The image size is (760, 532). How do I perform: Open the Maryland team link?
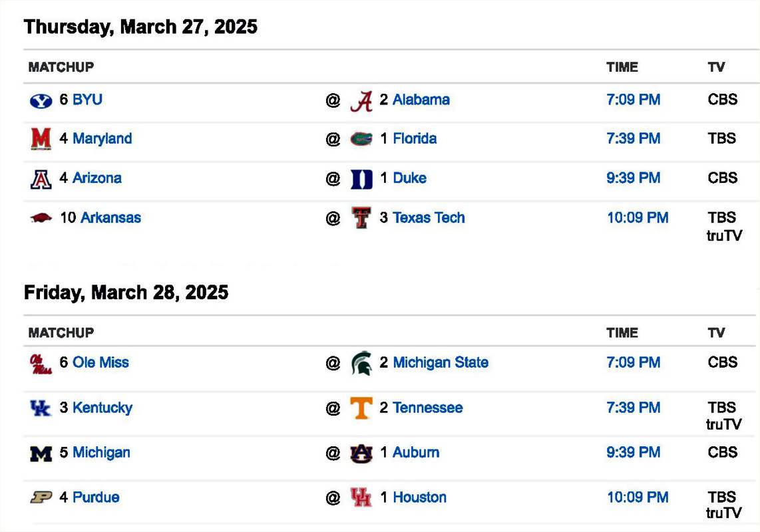point(102,138)
